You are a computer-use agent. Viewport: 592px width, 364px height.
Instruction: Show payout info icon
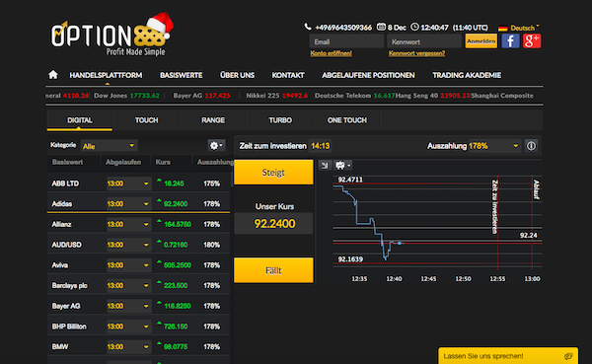(x=531, y=146)
